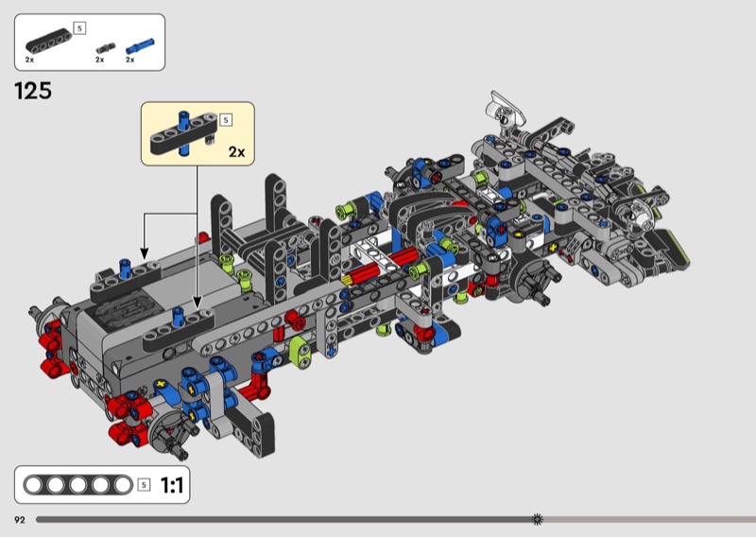This screenshot has height=537, width=756.
Task: Click the completed portion of the progress bar
Action: [x=283, y=519]
